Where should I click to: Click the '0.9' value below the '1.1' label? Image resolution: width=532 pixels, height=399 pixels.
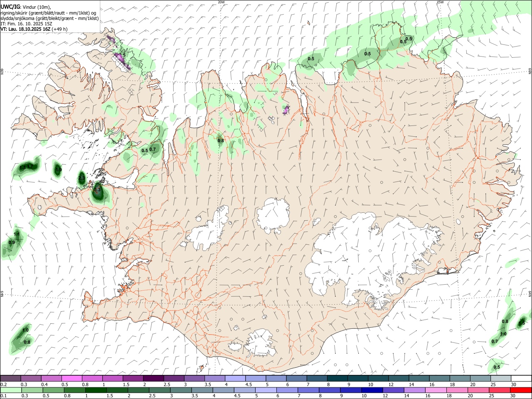(x=12, y=242)
